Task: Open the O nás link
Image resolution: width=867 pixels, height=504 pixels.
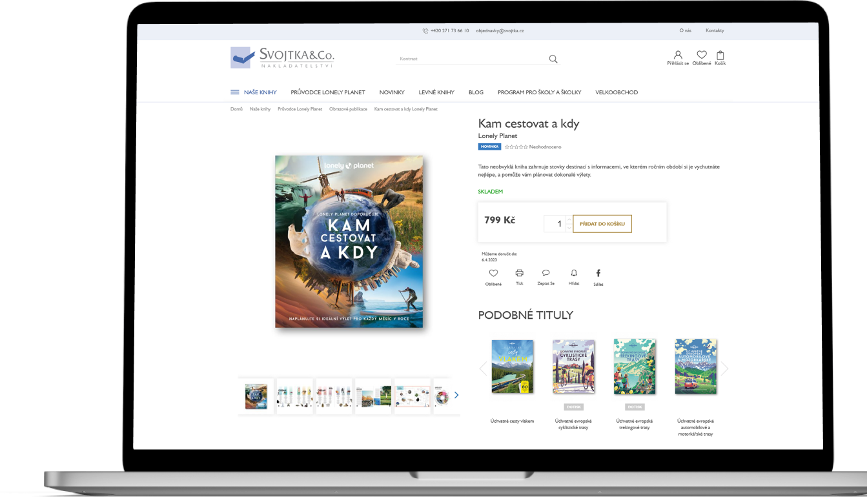Action: 686,30
